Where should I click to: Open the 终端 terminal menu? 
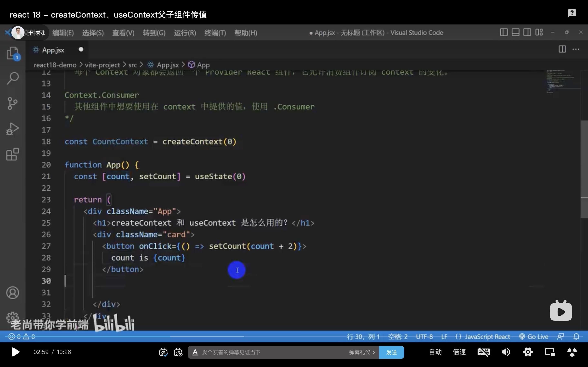215,33
